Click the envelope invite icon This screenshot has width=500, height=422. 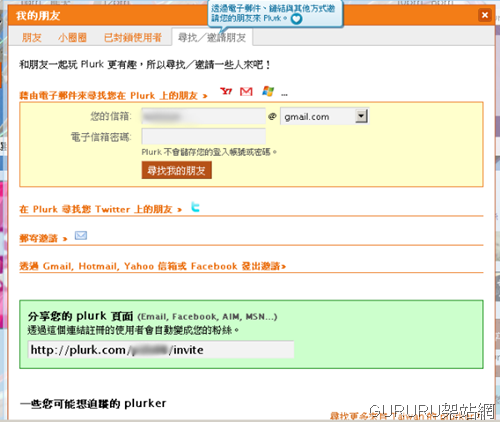pyautogui.click(x=81, y=236)
